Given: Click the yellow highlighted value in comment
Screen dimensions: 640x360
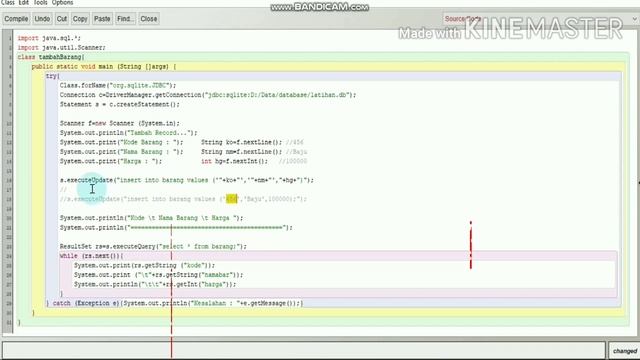Looking at the screenshot, I should point(231,199).
